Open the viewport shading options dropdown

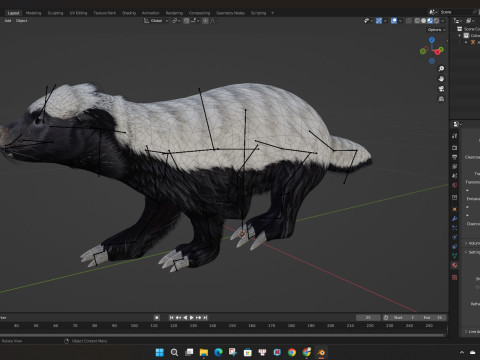(x=443, y=21)
